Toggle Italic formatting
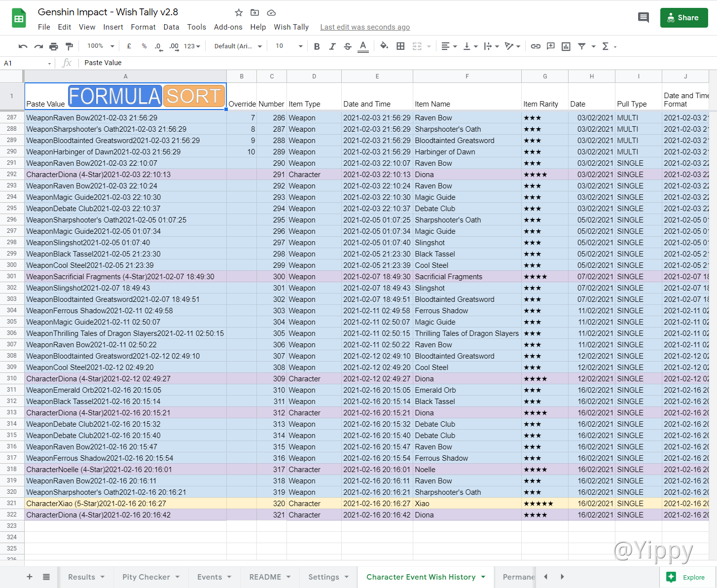717x588 pixels. tap(332, 46)
